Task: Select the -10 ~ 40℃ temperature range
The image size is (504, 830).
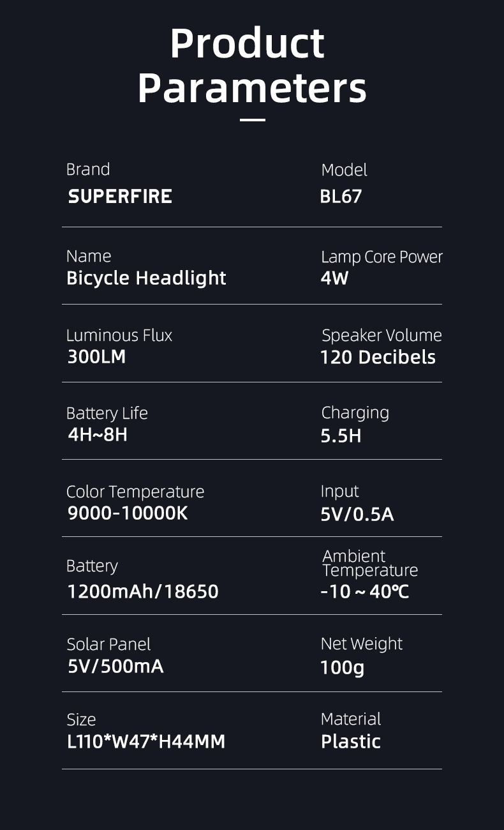Action: 364,592
